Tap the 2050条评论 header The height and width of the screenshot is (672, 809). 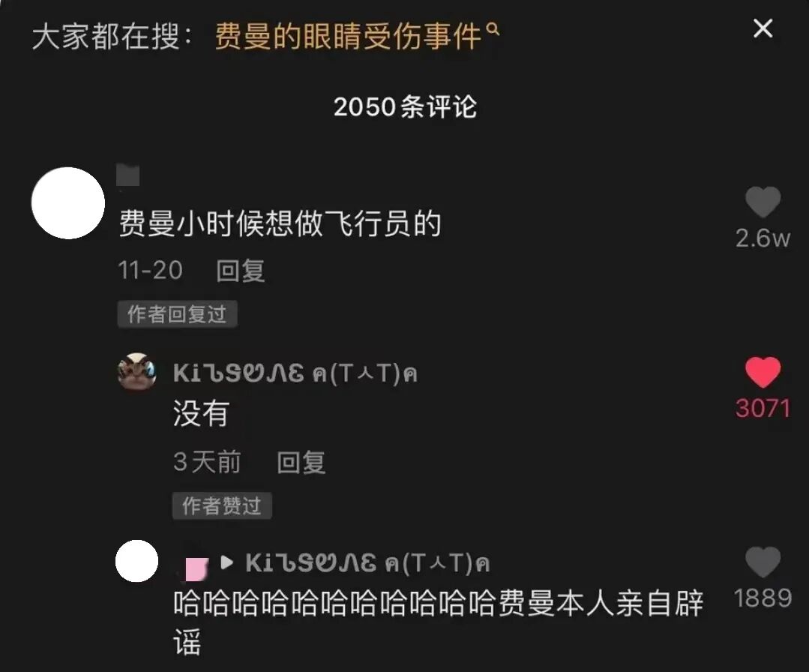pyautogui.click(x=405, y=106)
